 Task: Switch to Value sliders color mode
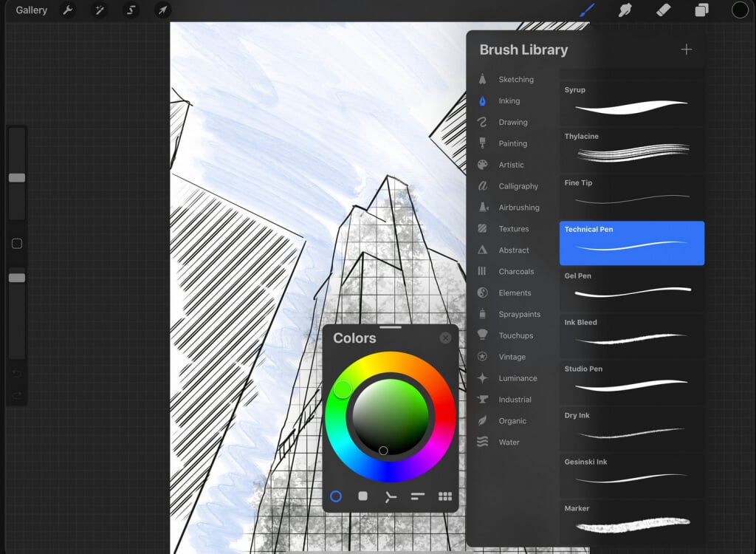coord(418,496)
